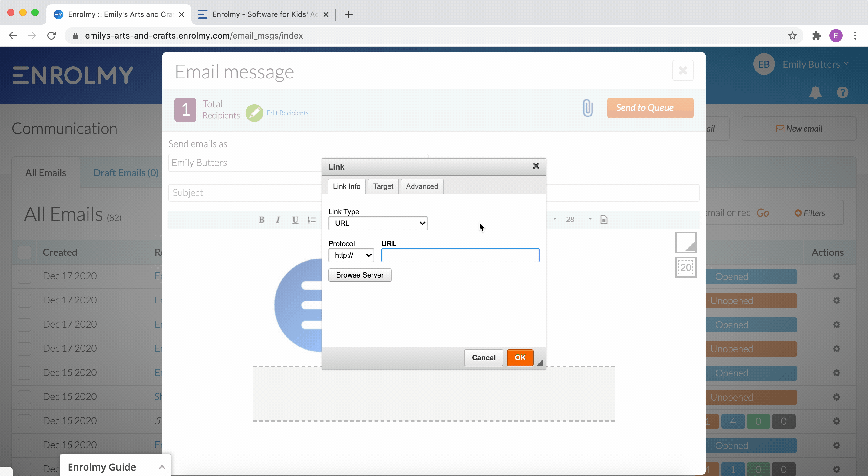Click the document templates icon in editor toolbar
Image resolution: width=868 pixels, height=476 pixels.
point(604,220)
